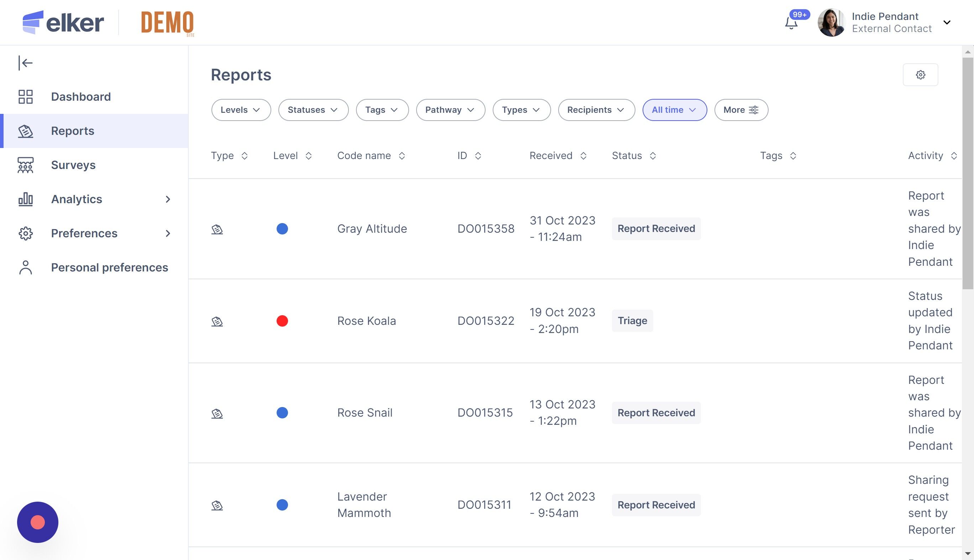Screen dimensions: 974x560
Task: Click the elker logo
Action: (x=63, y=22)
